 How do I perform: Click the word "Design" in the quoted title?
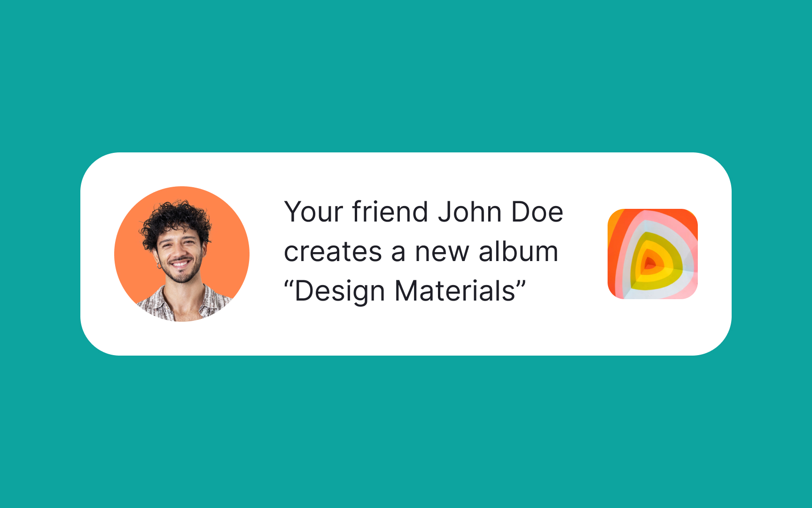point(340,291)
